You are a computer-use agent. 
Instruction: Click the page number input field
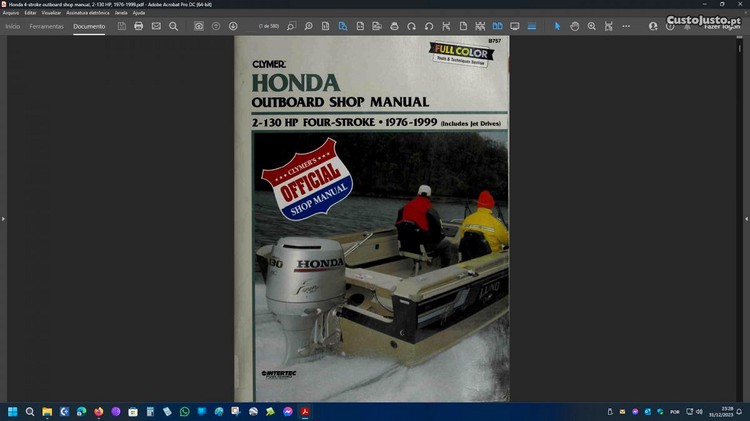pyautogui.click(x=266, y=26)
